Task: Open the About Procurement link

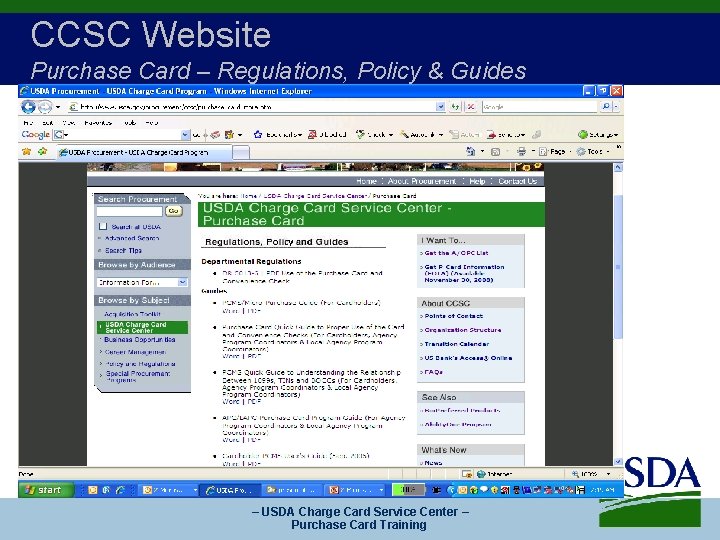Action: (x=422, y=181)
